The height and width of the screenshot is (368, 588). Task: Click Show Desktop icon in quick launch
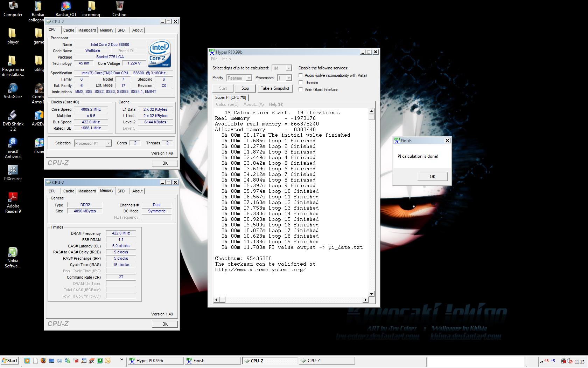click(51, 360)
